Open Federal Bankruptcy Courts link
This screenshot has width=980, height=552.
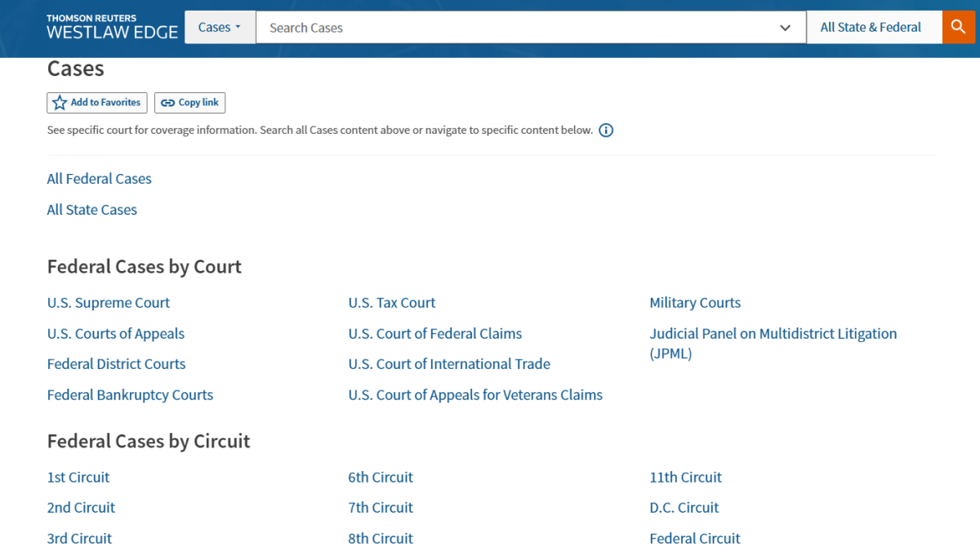(x=130, y=395)
